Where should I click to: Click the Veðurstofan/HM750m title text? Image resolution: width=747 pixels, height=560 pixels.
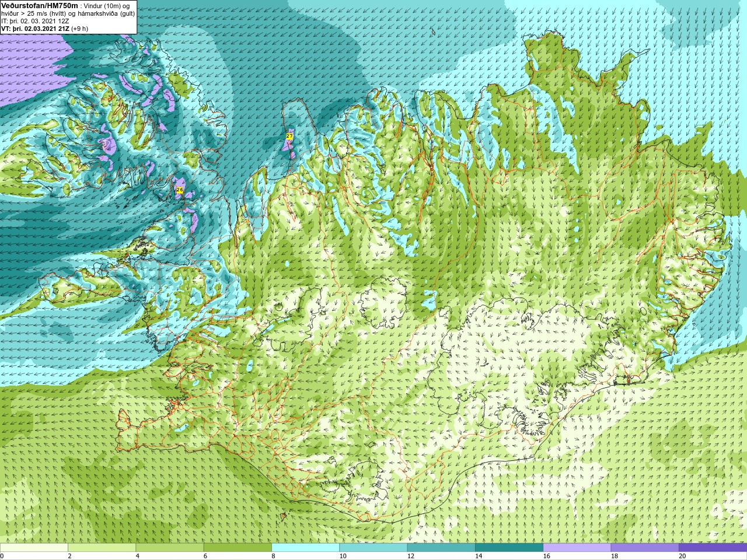[40, 5]
